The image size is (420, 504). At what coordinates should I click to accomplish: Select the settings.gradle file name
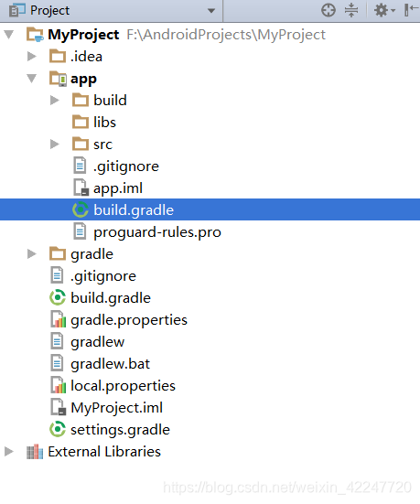pyautogui.click(x=120, y=430)
